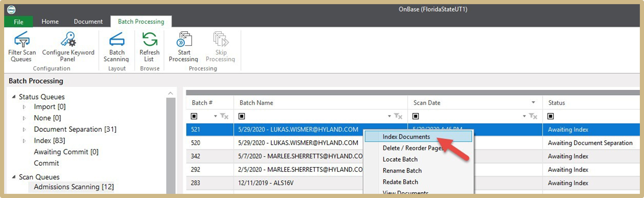The image size is (644, 198).
Task: Toggle Batch Name filter operator box
Action: click(242, 116)
